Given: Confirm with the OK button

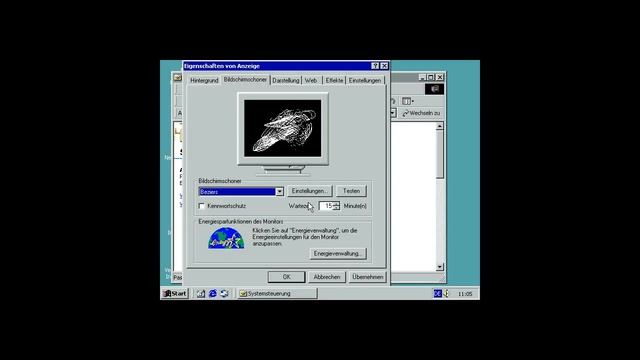Looking at the screenshot, I should (287, 277).
